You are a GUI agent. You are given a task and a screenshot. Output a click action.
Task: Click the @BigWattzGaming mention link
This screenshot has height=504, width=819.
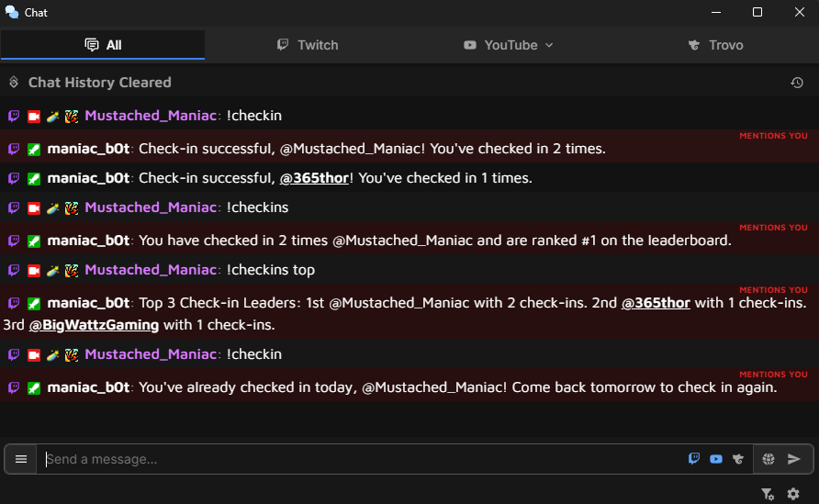pos(94,325)
